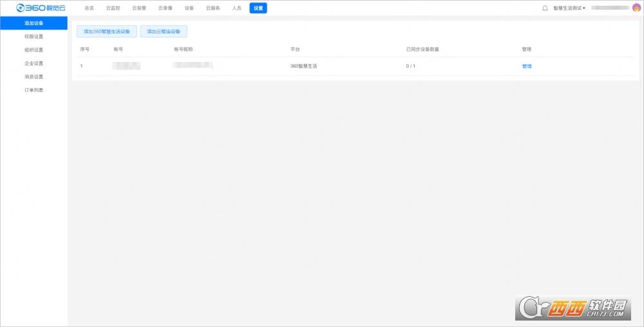Viewport: 644px width, 327px height.
Task: Open the 云录像 tab
Action: click(166, 8)
